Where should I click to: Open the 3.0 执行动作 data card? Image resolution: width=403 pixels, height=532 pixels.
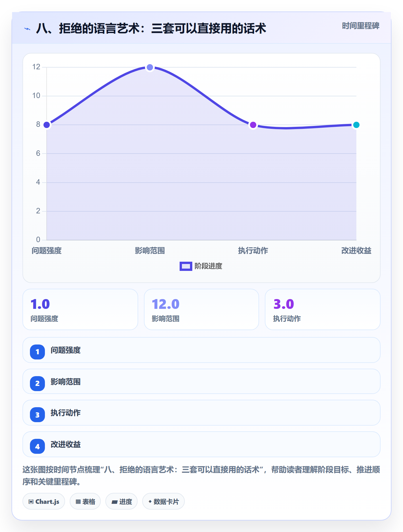pyautogui.click(x=322, y=309)
